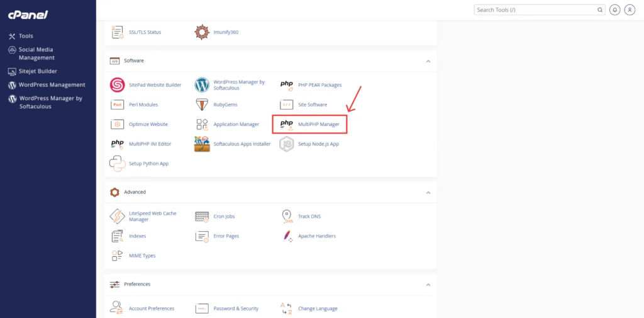Open the Optimize Website icon
The width and height of the screenshot is (644, 318).
[118, 124]
